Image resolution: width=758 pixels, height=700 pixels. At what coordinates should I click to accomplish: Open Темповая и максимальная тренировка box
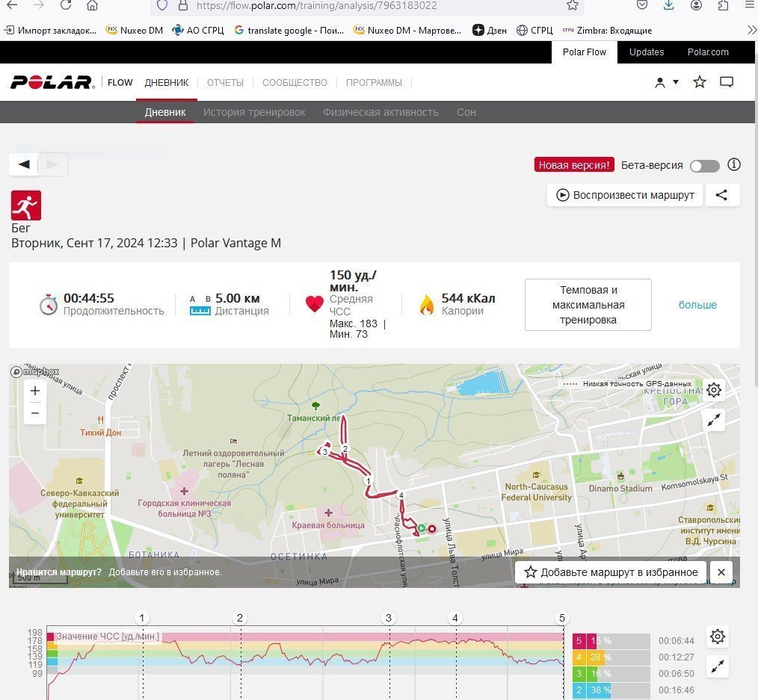(588, 305)
